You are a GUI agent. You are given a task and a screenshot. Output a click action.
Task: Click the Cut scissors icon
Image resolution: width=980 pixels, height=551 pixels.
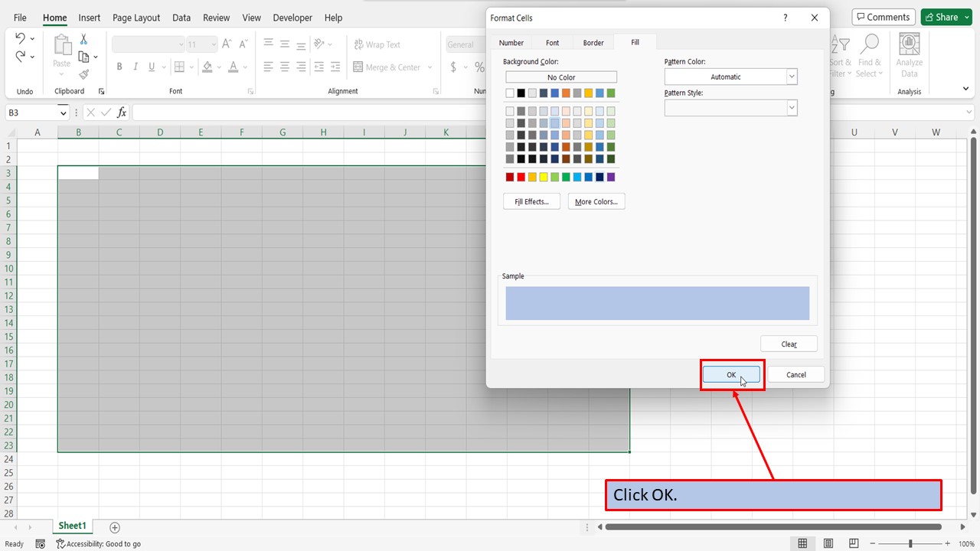pos(84,40)
